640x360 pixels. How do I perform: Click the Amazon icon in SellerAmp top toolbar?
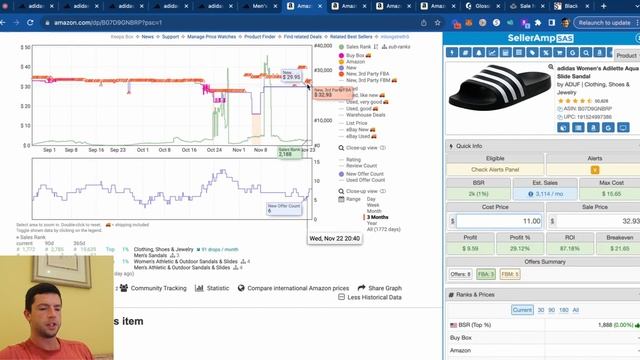tap(600, 53)
